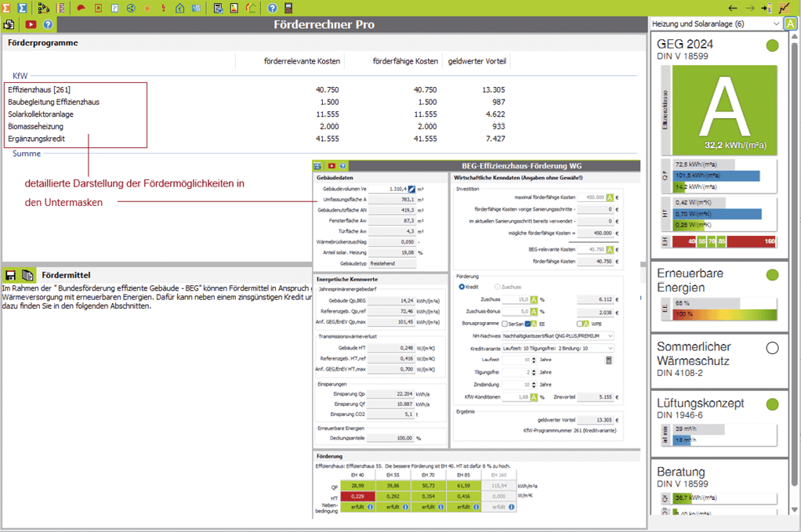Open Sommerlicher Wärmeschutz panel

coord(719,360)
